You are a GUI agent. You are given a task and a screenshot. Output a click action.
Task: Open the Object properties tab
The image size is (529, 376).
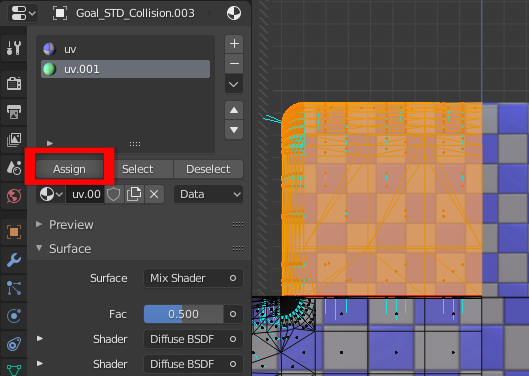[14, 232]
